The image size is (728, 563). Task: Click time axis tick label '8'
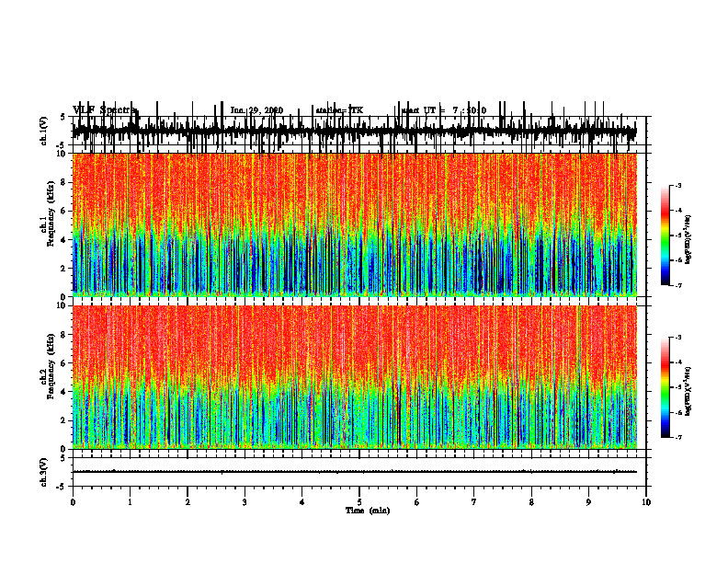pyautogui.click(x=531, y=502)
